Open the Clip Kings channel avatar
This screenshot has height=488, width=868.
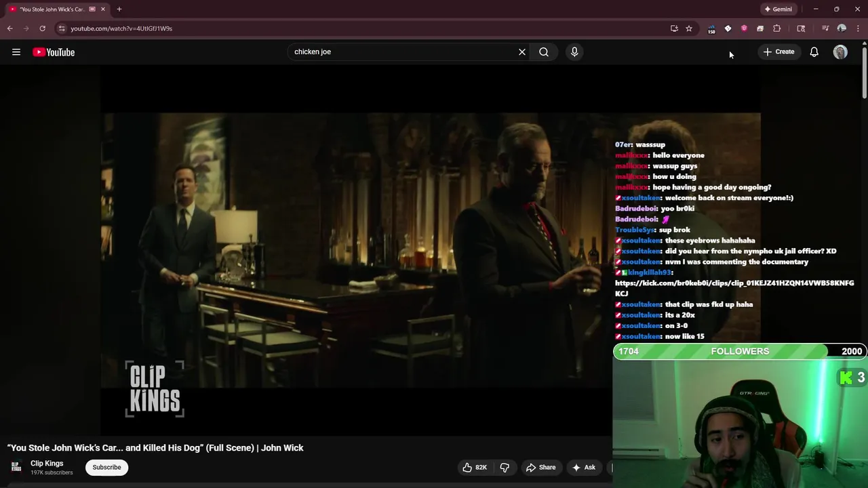click(16, 467)
